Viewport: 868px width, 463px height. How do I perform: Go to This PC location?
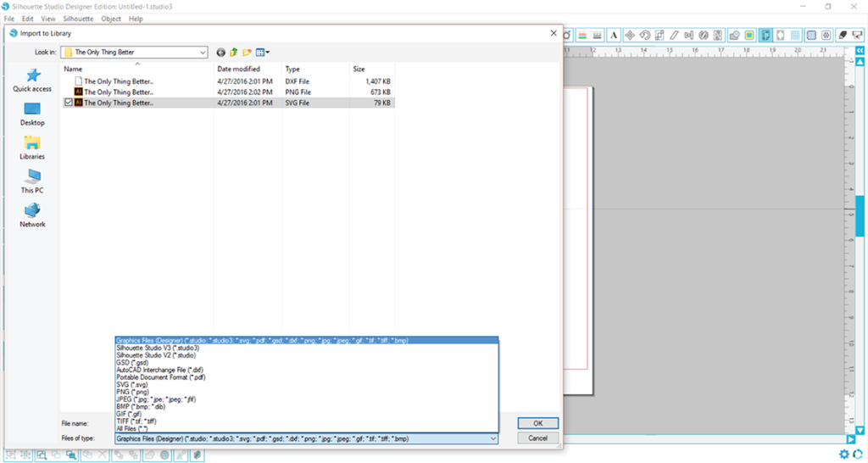(33, 181)
